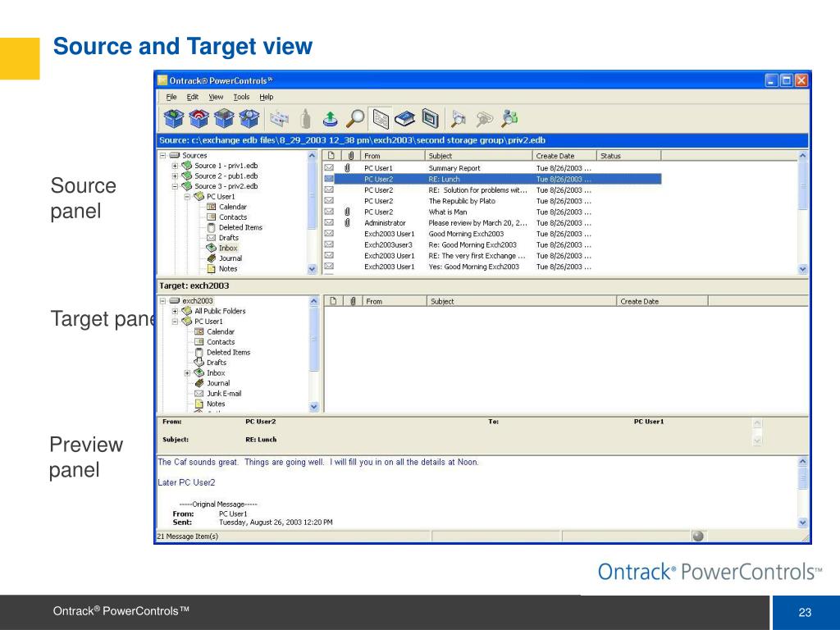840x630 pixels.
Task: Click the blue book toolbar icon
Action: pyautogui.click(x=405, y=118)
